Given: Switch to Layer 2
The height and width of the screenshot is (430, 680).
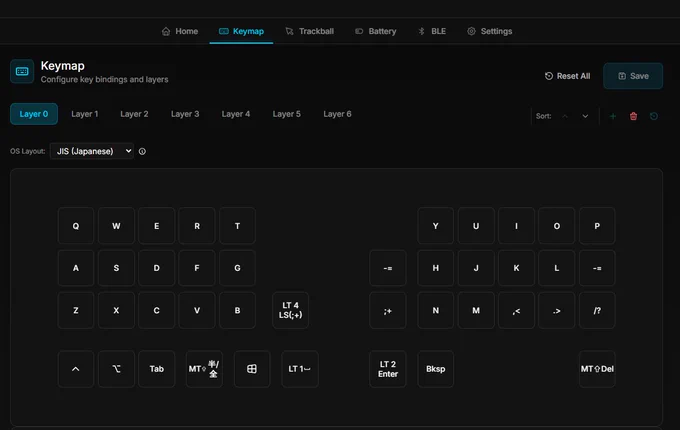Looking at the screenshot, I should (x=134, y=114).
